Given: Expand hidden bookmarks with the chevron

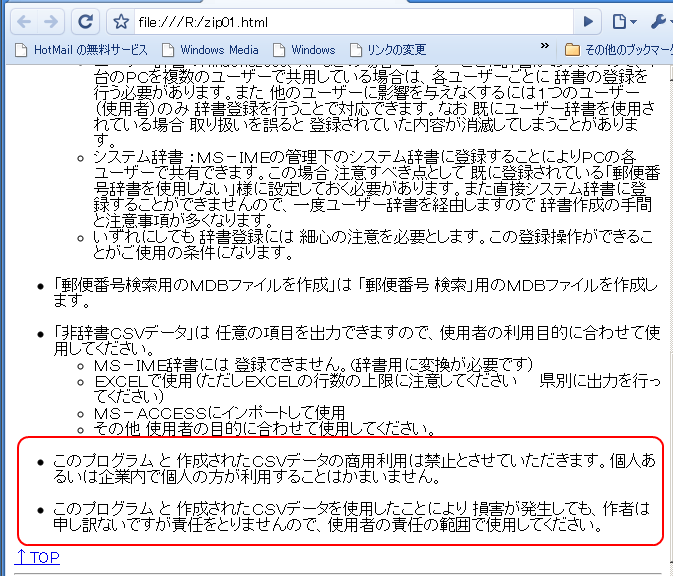Looking at the screenshot, I should tap(545, 47).
